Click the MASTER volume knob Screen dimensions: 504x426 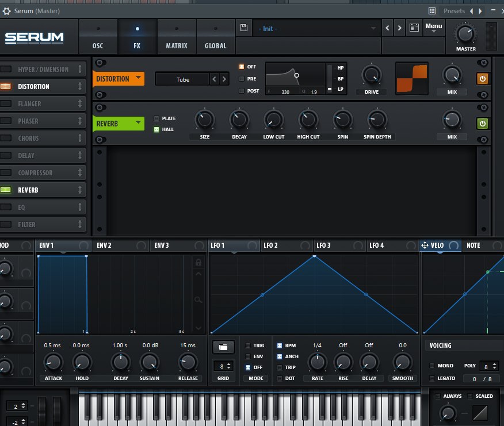pos(465,34)
